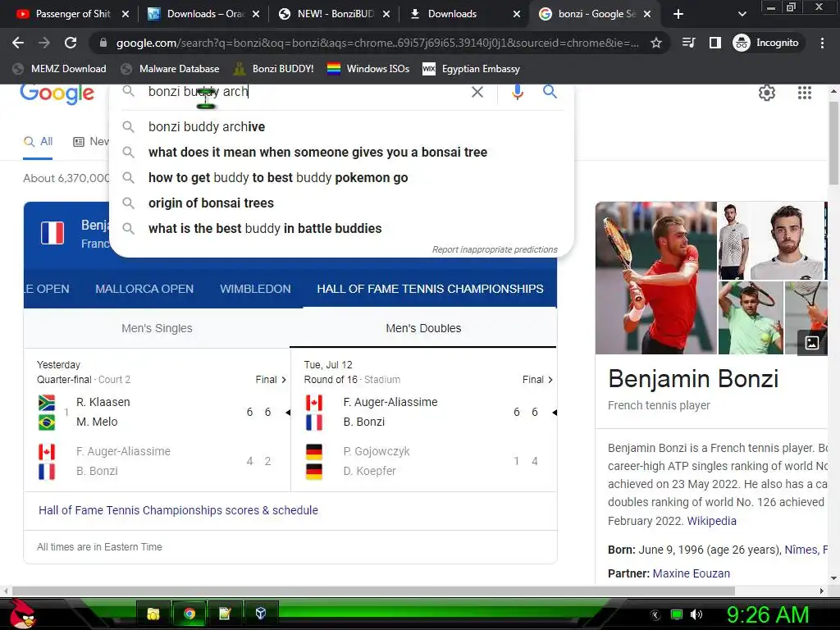Close the bonzi - Google Search tab
This screenshot has height=630, width=840.
point(647,14)
